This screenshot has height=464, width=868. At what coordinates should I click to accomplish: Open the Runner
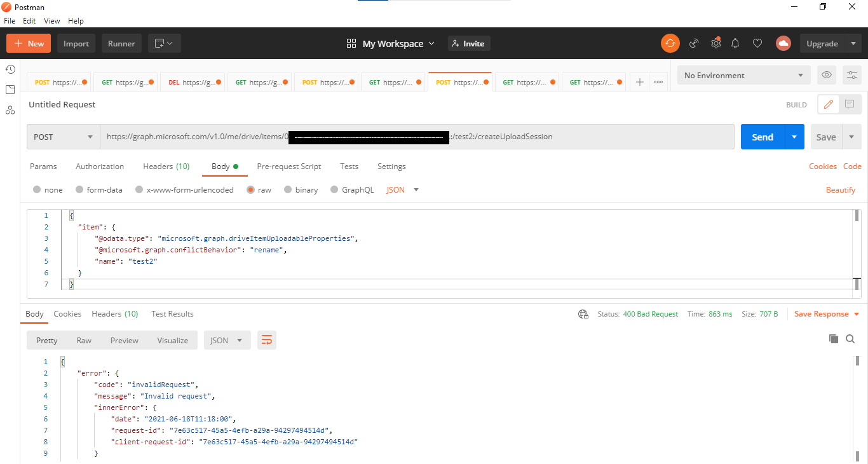pyautogui.click(x=121, y=43)
